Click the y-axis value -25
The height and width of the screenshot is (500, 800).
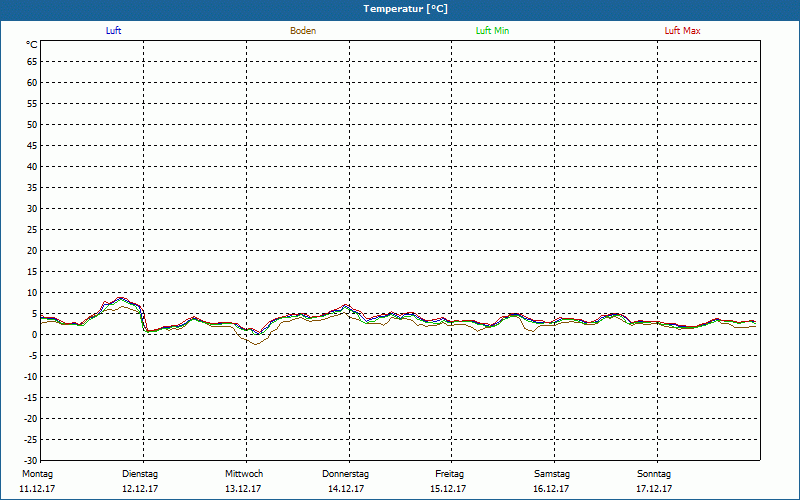31,440
